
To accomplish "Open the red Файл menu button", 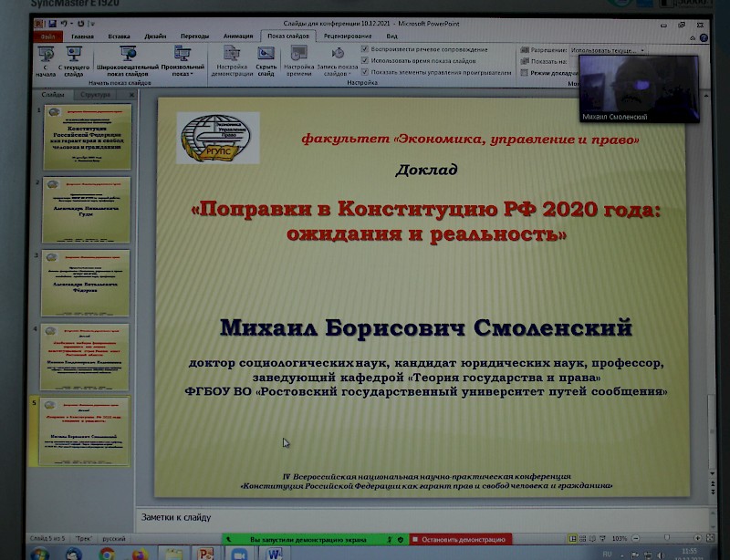I will click(x=46, y=36).
